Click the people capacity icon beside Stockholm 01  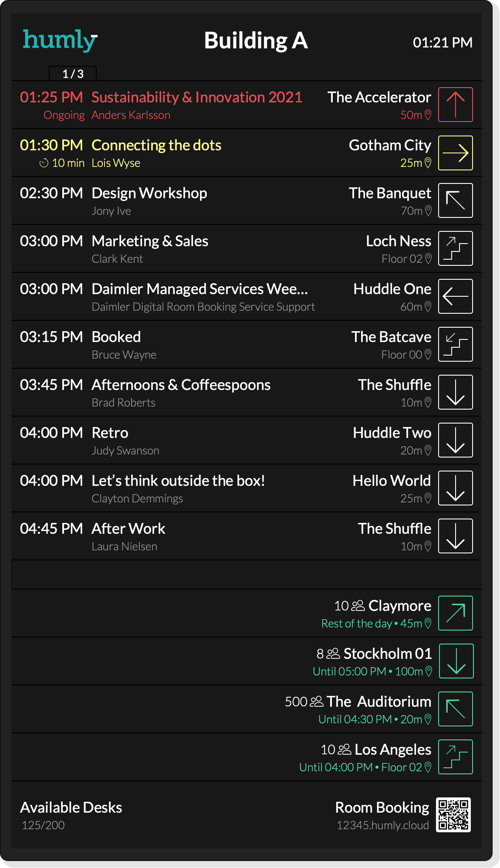333,654
